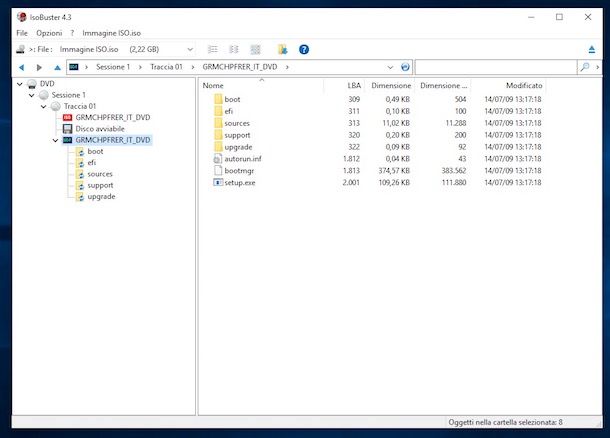Select bootmgr file
Viewport: 610px width, 438px height.
[239, 171]
